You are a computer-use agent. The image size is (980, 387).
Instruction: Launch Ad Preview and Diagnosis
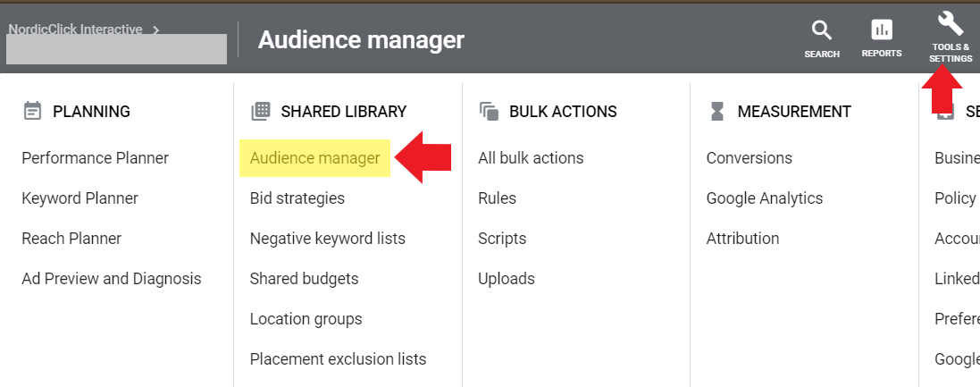pos(112,279)
